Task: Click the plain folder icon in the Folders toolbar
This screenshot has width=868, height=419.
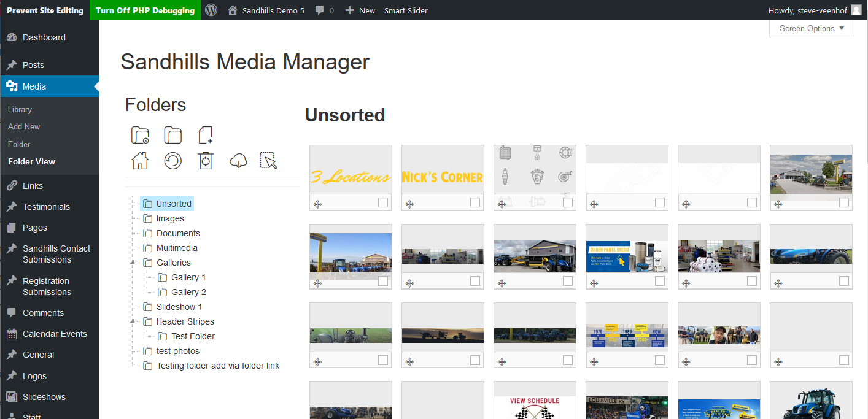Action: [x=173, y=135]
